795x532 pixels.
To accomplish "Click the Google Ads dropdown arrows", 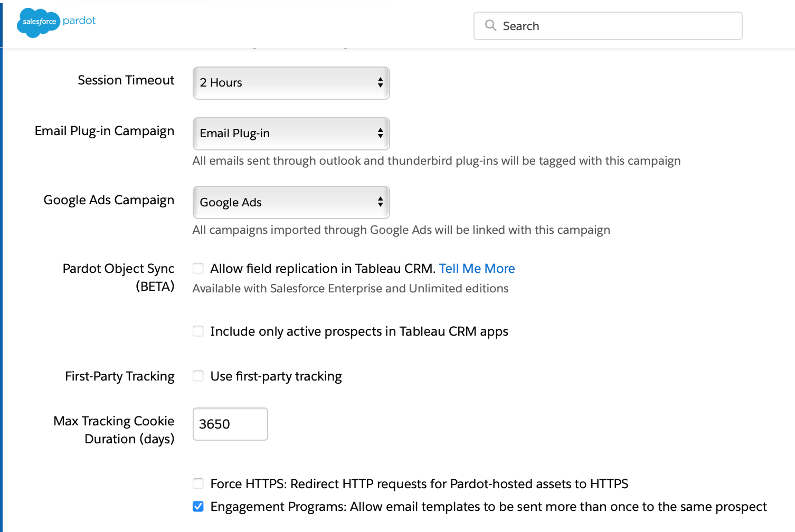I will pyautogui.click(x=380, y=202).
